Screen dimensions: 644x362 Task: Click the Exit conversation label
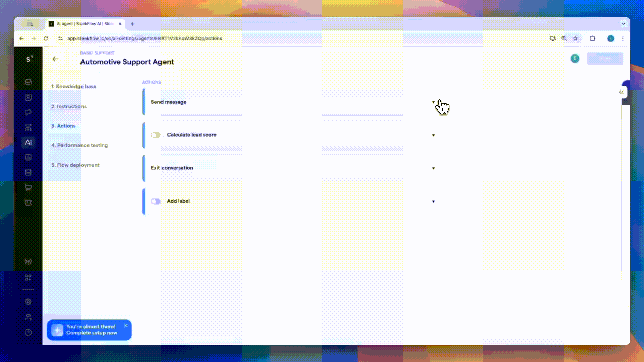pos(172,168)
